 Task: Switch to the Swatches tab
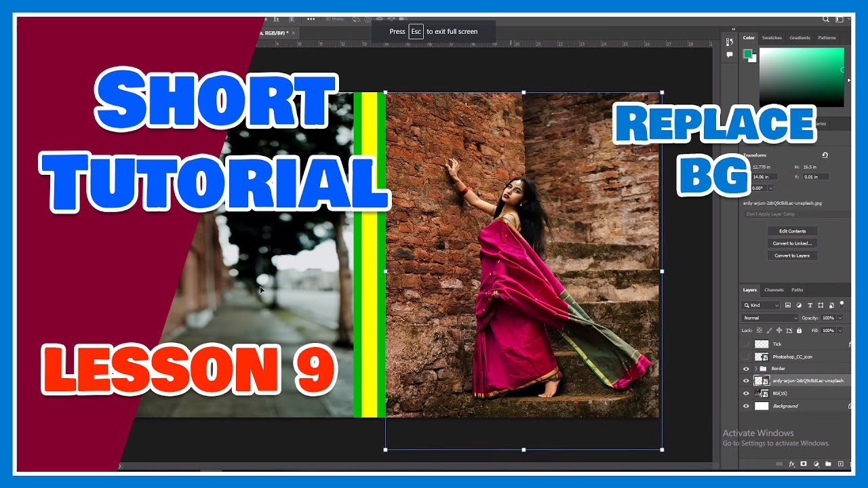click(772, 38)
